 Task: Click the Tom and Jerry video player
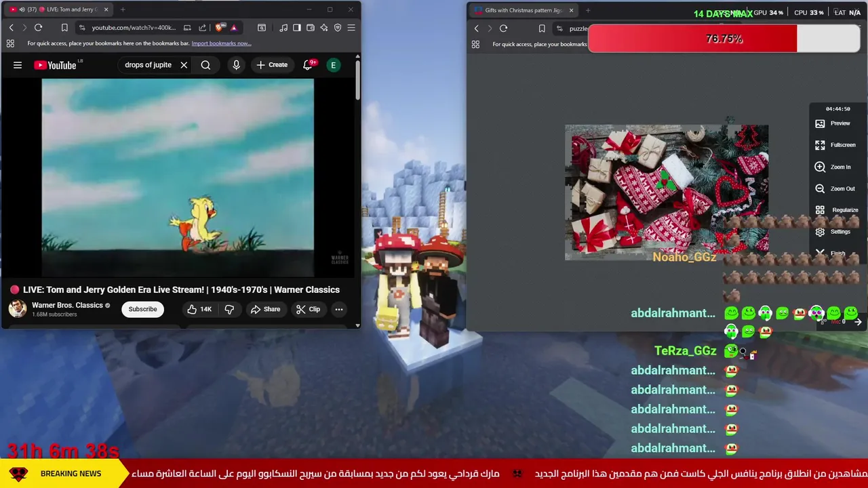pos(178,178)
